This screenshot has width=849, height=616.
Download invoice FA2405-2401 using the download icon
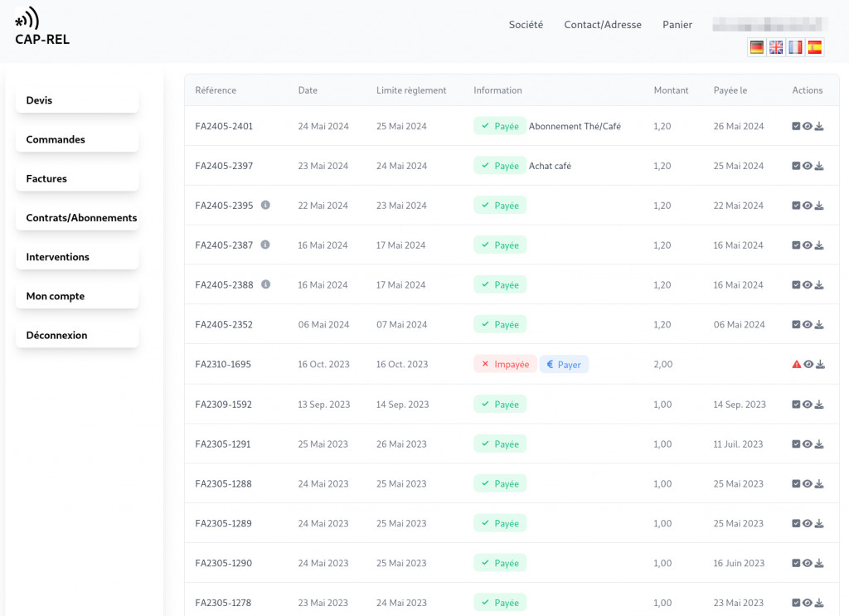[x=819, y=127]
